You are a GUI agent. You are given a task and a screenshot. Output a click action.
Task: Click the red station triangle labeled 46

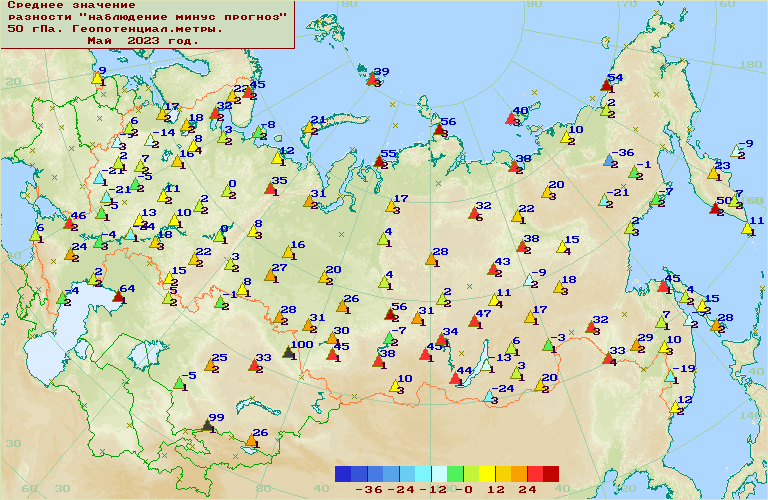pyautogui.click(x=70, y=223)
